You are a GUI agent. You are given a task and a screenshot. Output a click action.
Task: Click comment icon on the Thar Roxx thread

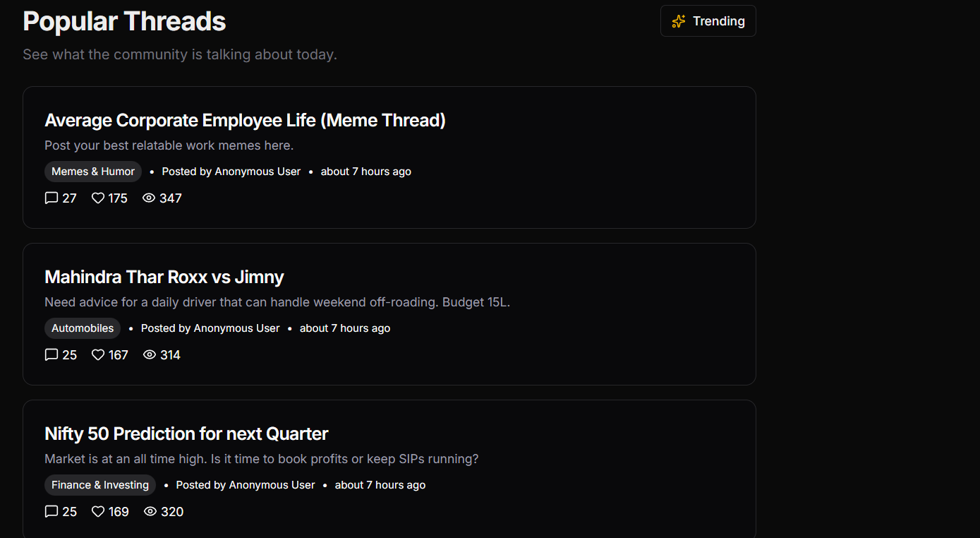[x=51, y=355]
